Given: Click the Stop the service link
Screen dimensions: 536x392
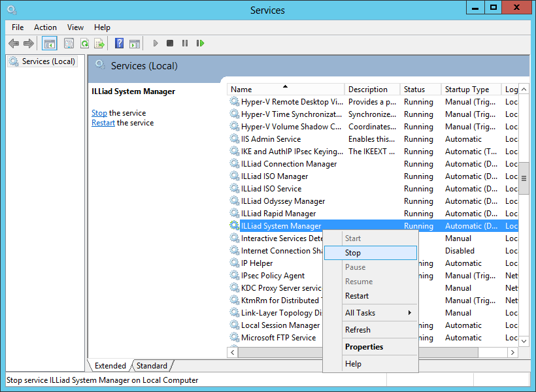Looking at the screenshot, I should [x=99, y=112].
